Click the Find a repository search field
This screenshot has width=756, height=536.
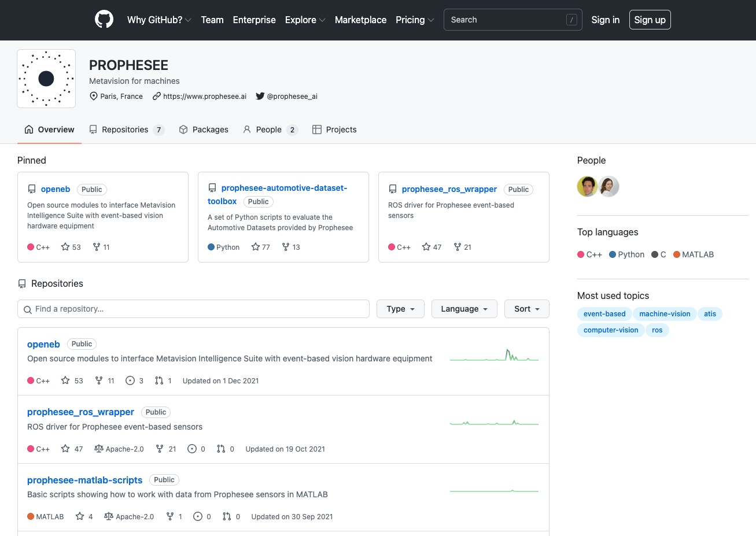pyautogui.click(x=193, y=309)
